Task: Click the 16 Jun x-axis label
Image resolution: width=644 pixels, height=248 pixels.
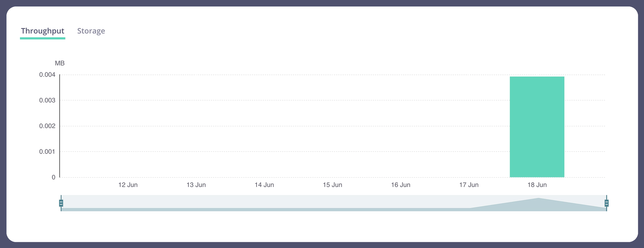Action: [x=401, y=185]
